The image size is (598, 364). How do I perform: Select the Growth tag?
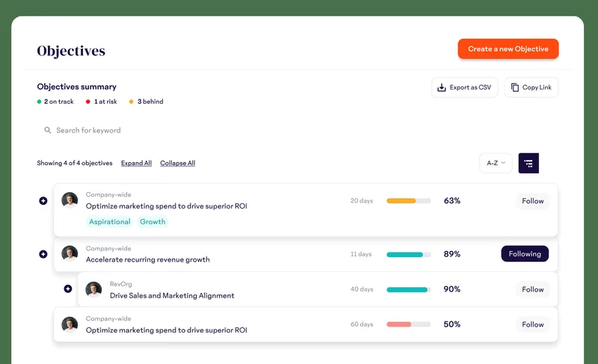152,222
